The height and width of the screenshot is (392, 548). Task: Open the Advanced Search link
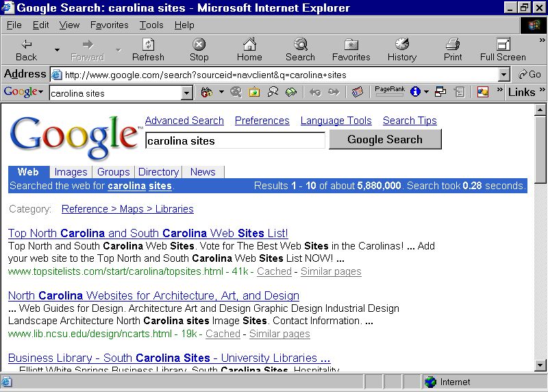click(184, 121)
